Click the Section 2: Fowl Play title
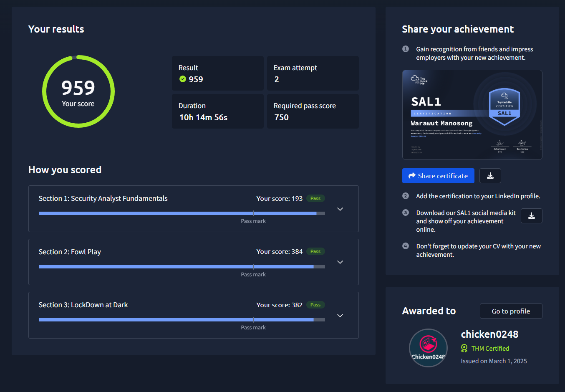Viewport: 565px width, 392px height. [x=70, y=252]
